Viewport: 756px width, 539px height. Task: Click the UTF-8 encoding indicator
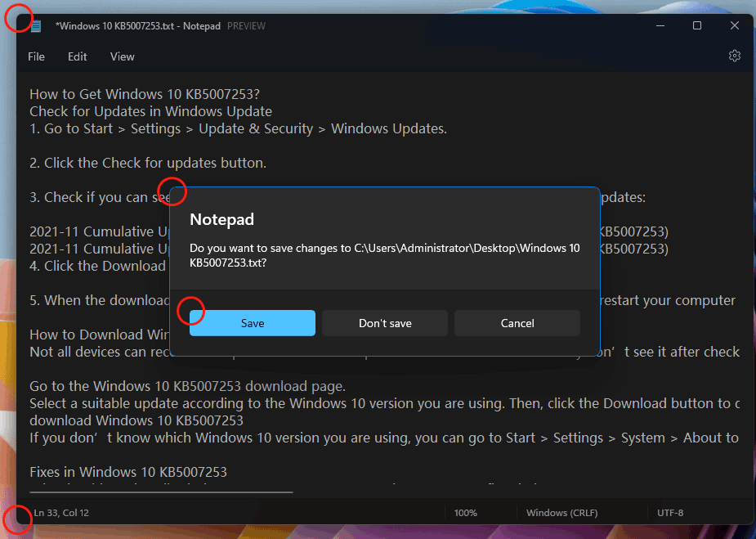670,513
